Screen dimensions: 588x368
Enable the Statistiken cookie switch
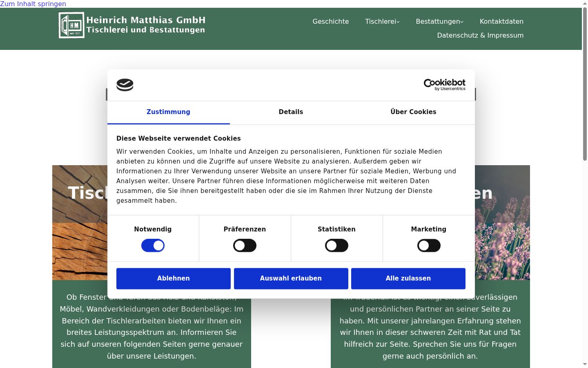tap(336, 245)
